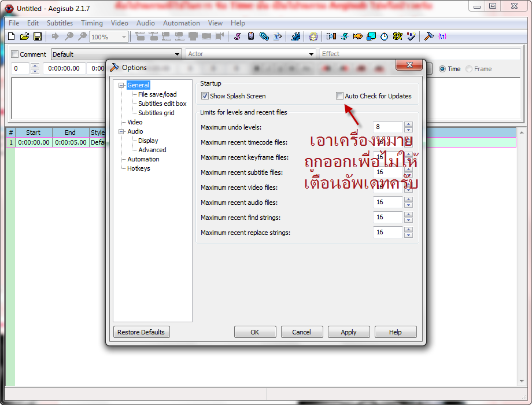Open the Fonts Collector icon
Screen dimensions: 532x405
point(278,36)
